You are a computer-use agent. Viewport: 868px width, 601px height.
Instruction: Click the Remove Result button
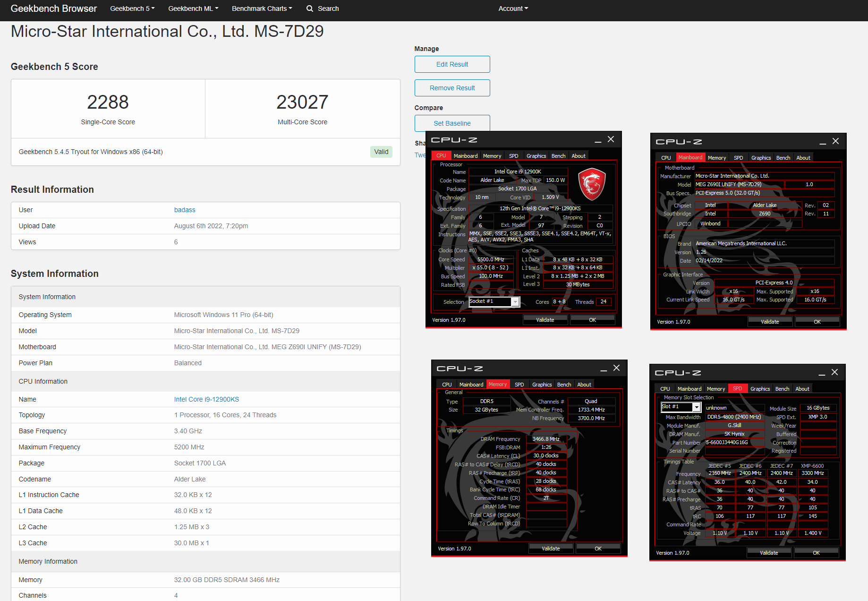[x=452, y=88]
